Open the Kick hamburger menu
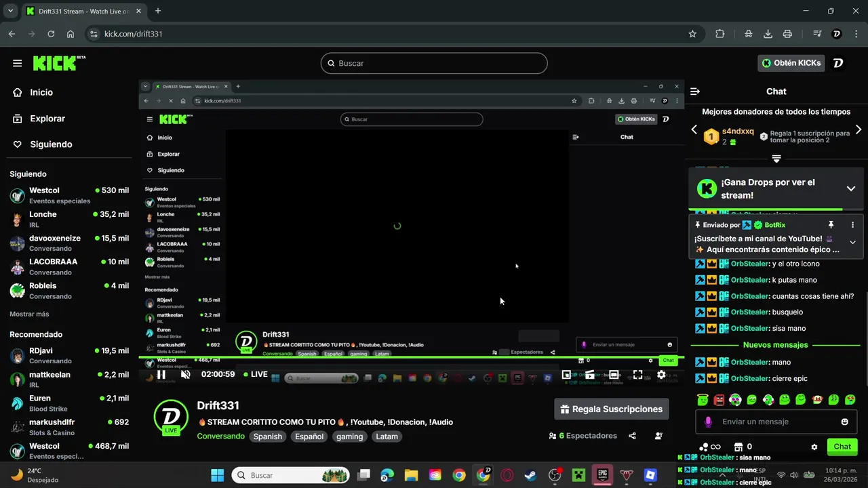 17,63
